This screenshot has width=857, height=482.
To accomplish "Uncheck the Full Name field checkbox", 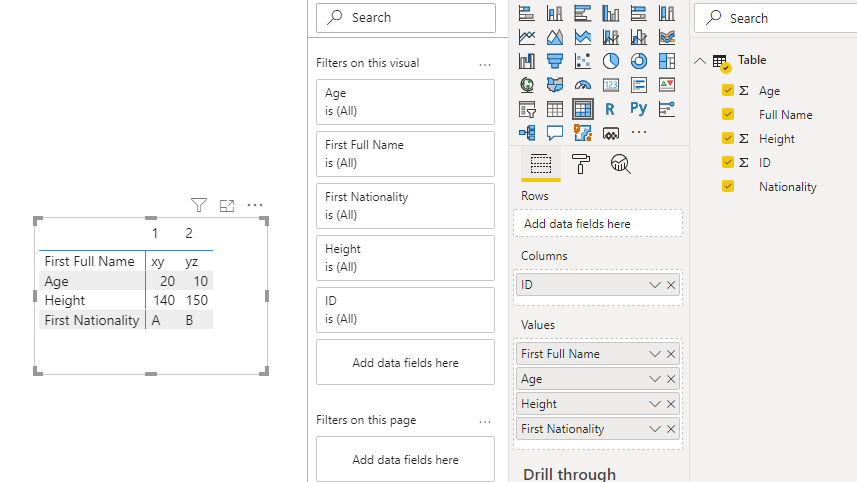I will 727,114.
